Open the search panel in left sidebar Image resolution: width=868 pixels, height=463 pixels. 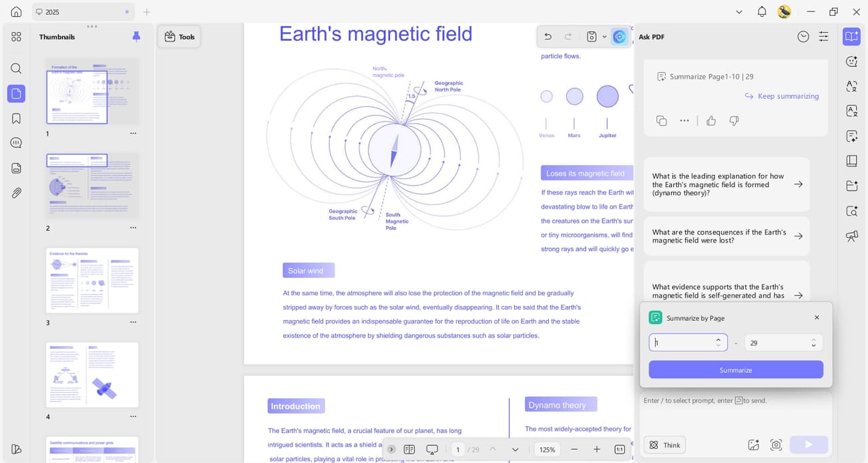pos(16,68)
